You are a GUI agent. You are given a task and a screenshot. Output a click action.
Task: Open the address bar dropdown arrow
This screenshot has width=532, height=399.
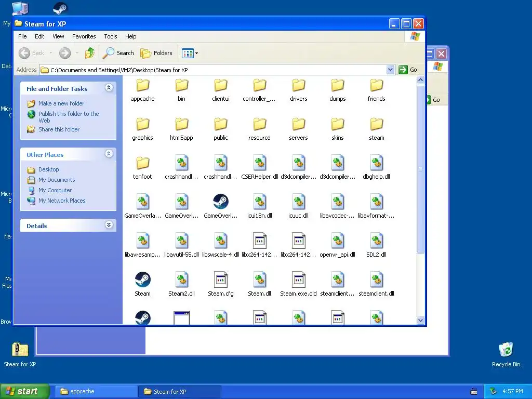coord(391,70)
